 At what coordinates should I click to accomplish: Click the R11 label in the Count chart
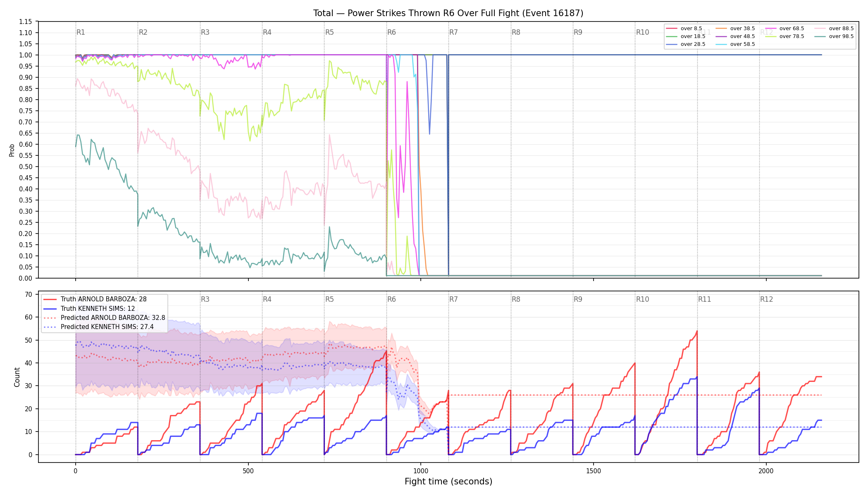pyautogui.click(x=704, y=299)
